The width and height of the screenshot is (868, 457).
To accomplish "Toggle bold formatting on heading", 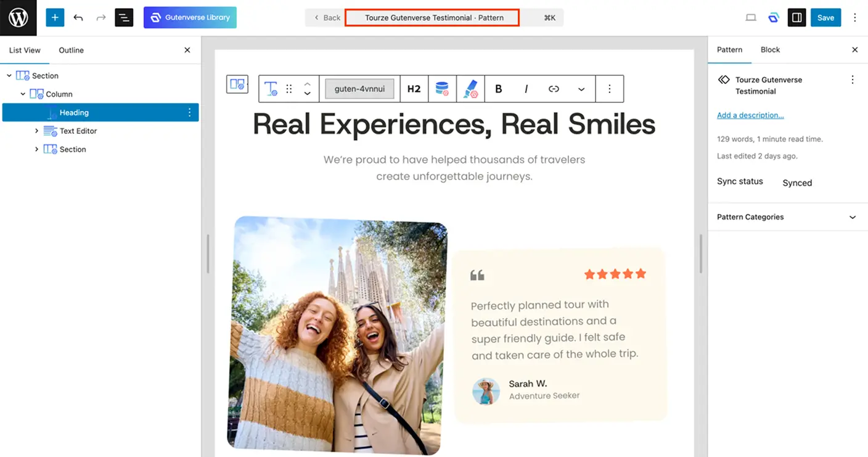I will coord(499,89).
